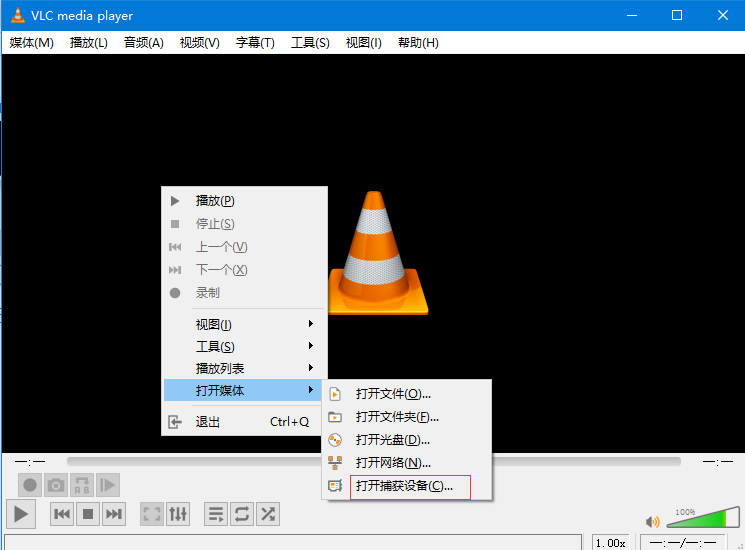The width and height of the screenshot is (745, 550).
Task: Click elapsed time label left of the seek bar
Action: (x=30, y=461)
